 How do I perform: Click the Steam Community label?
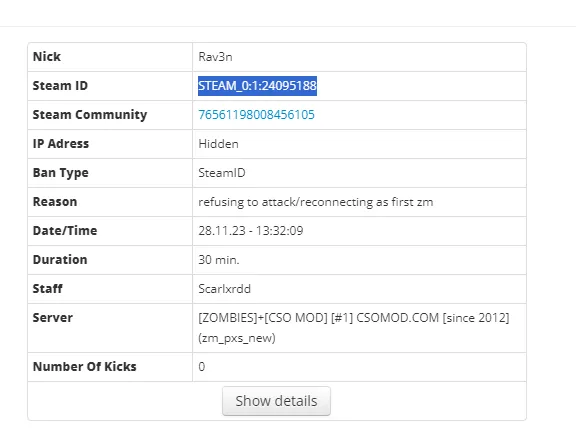point(90,115)
